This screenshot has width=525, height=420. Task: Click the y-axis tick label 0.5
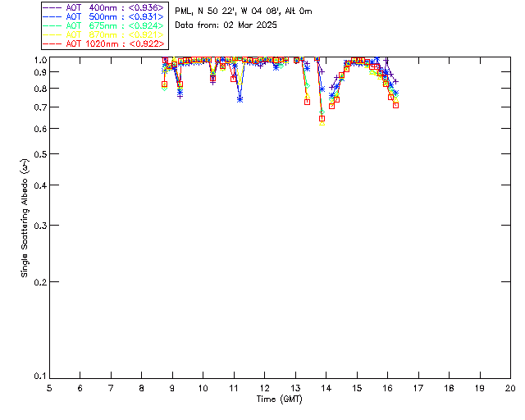pos(38,154)
